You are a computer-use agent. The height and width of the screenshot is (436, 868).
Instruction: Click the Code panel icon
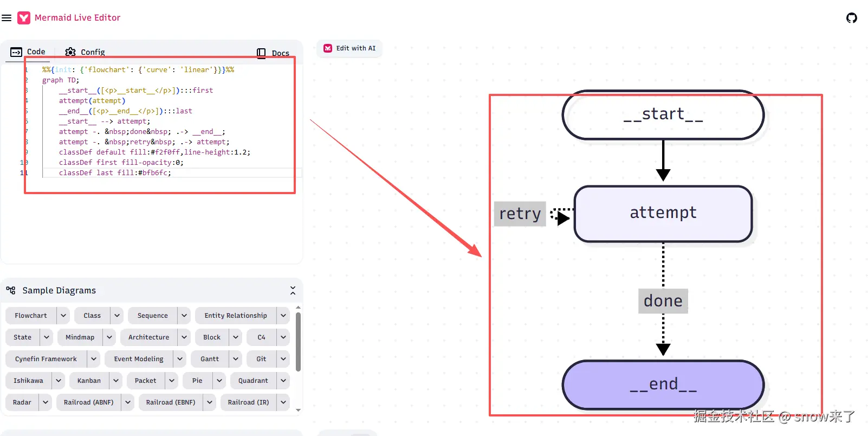pyautogui.click(x=16, y=52)
